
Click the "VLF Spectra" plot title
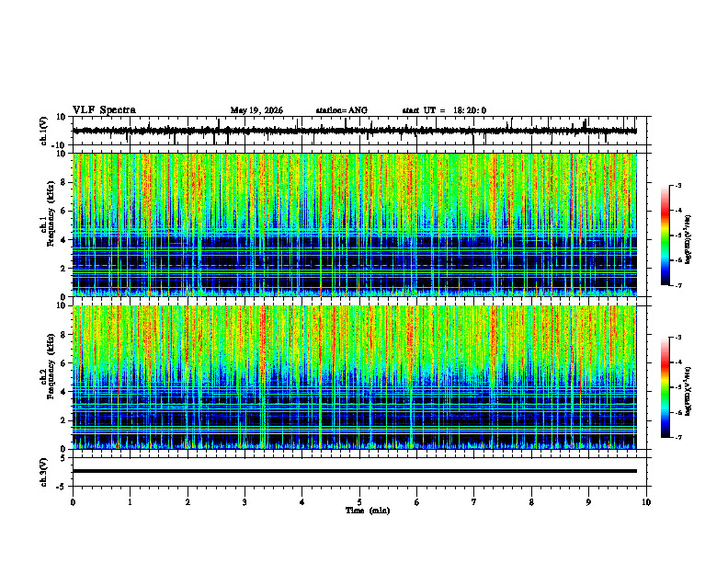(104, 110)
